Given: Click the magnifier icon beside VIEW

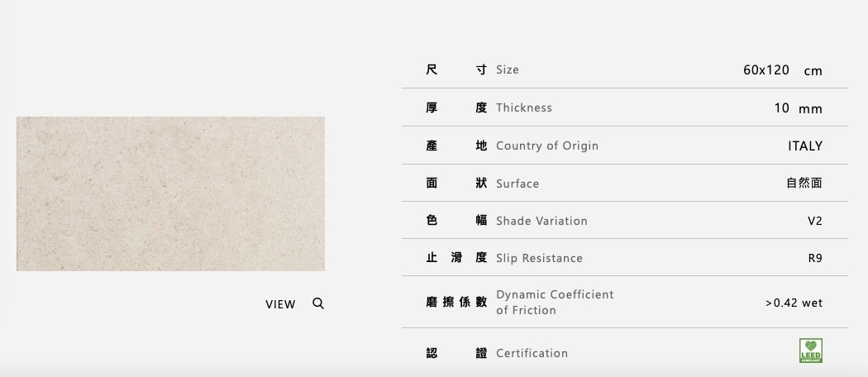Looking at the screenshot, I should tap(318, 303).
